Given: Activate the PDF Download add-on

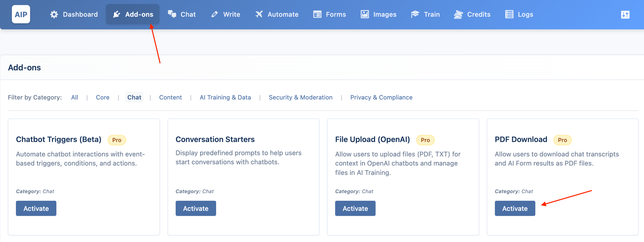Looking at the screenshot, I should coord(515,208).
